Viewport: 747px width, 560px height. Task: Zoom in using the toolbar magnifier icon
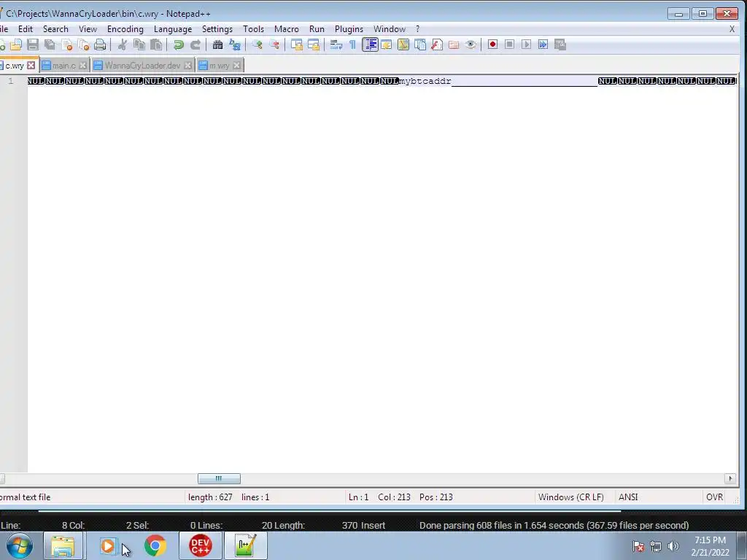(258, 44)
